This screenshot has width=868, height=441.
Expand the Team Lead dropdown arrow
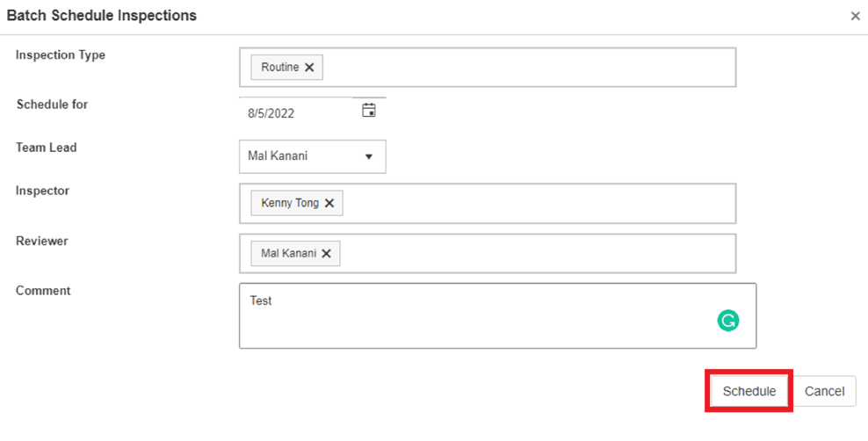[x=369, y=156]
